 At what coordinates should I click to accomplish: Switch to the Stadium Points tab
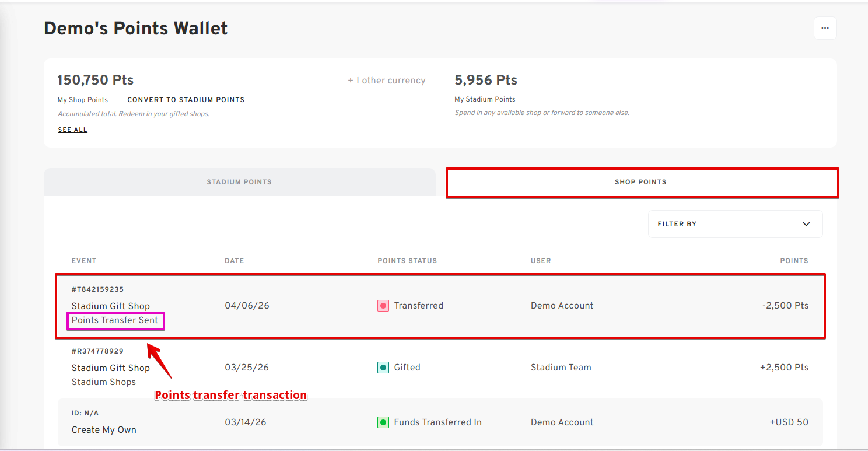tap(239, 182)
